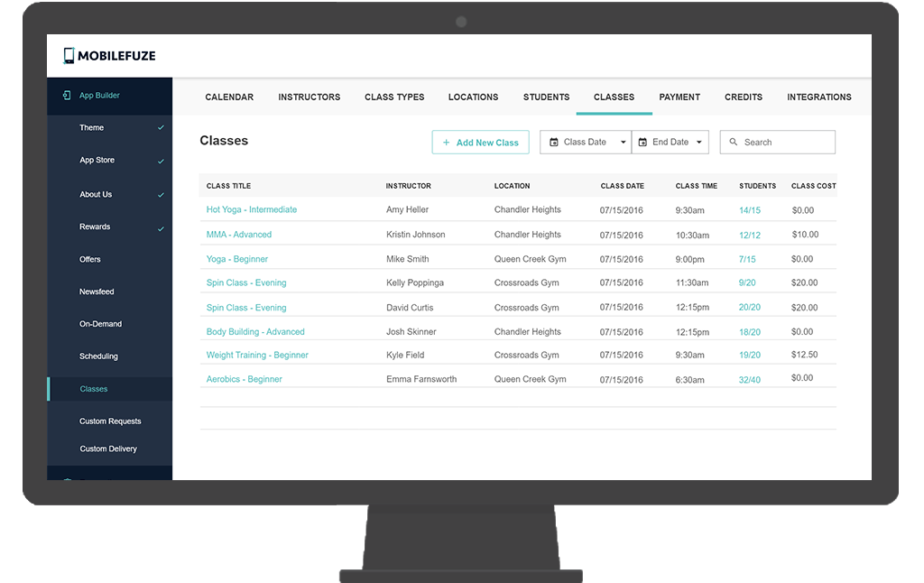Click the calendar icon beside End Date
This screenshot has height=583, width=924.
[x=642, y=143]
